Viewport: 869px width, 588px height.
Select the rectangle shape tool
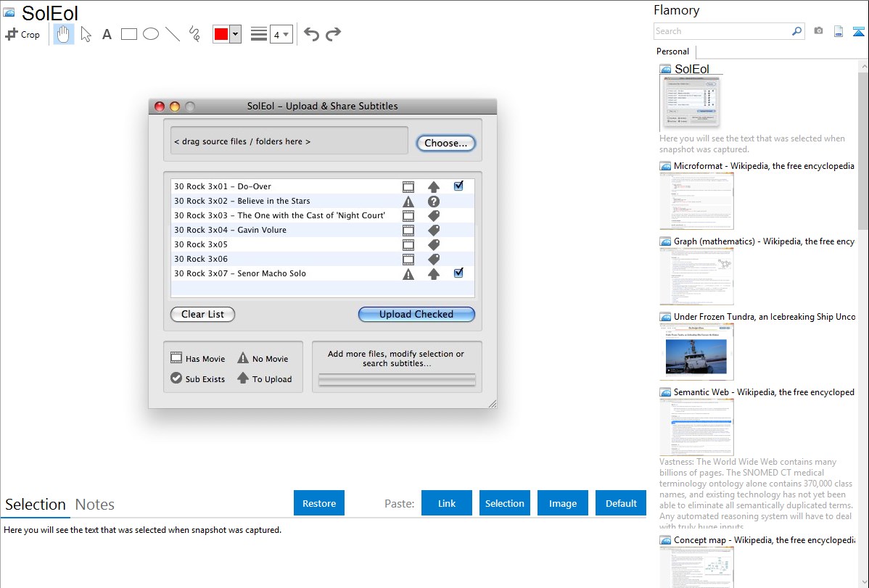[x=128, y=34]
